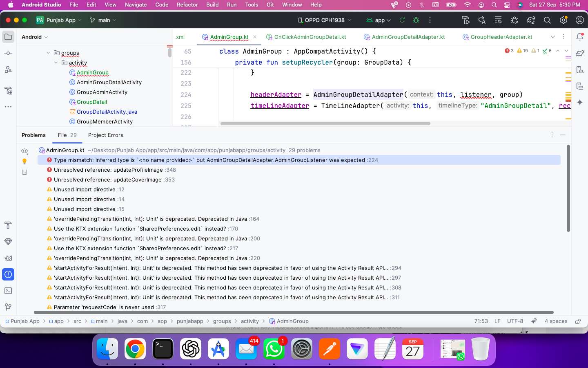Show more tool windows ellipsis in left sidebar

coord(8,107)
